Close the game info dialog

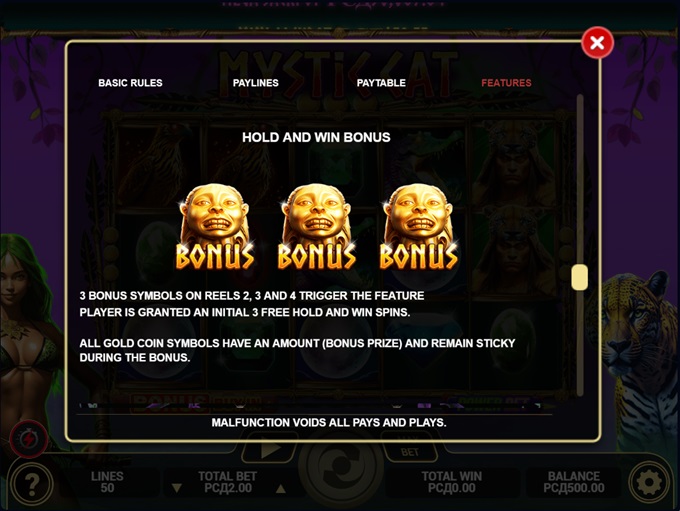coord(597,43)
